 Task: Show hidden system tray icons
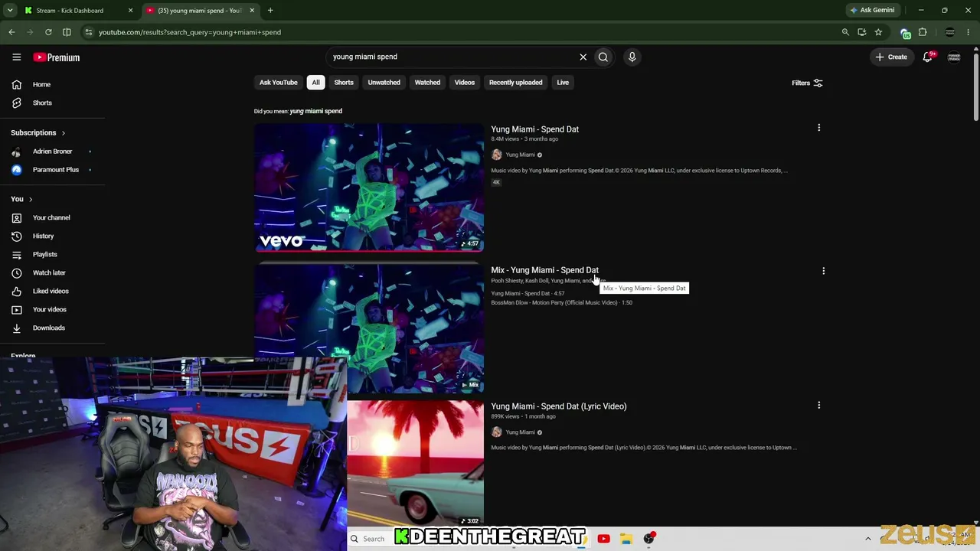click(x=867, y=539)
